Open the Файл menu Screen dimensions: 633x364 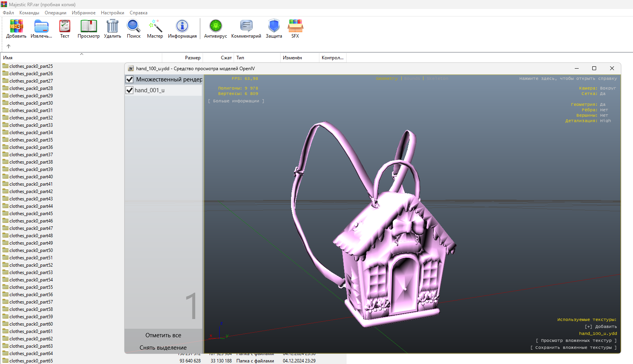pyautogui.click(x=8, y=13)
